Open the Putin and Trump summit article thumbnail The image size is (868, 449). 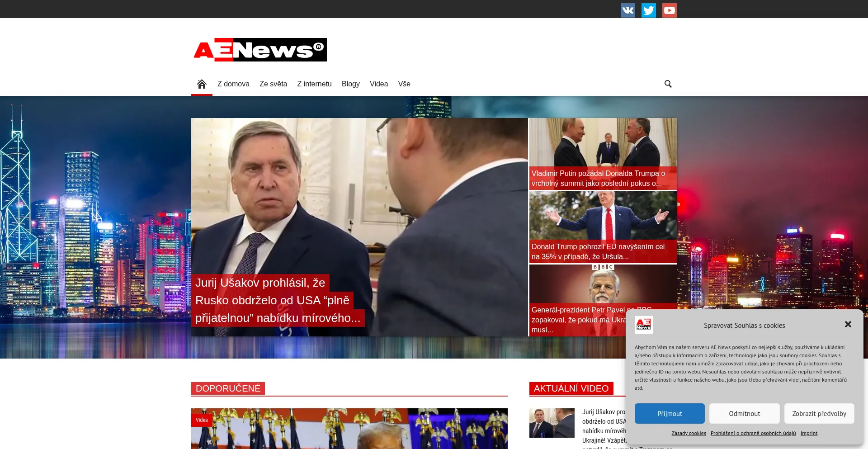coord(603,143)
